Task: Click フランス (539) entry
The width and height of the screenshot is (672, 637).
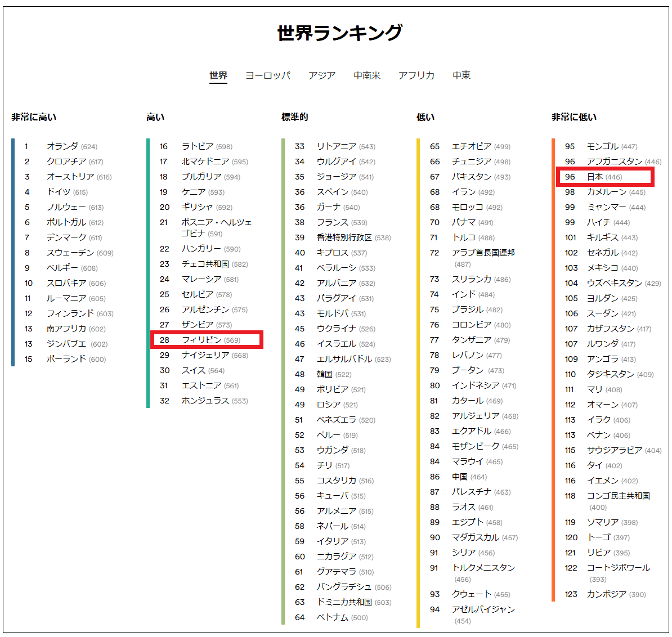Action: click(x=342, y=223)
